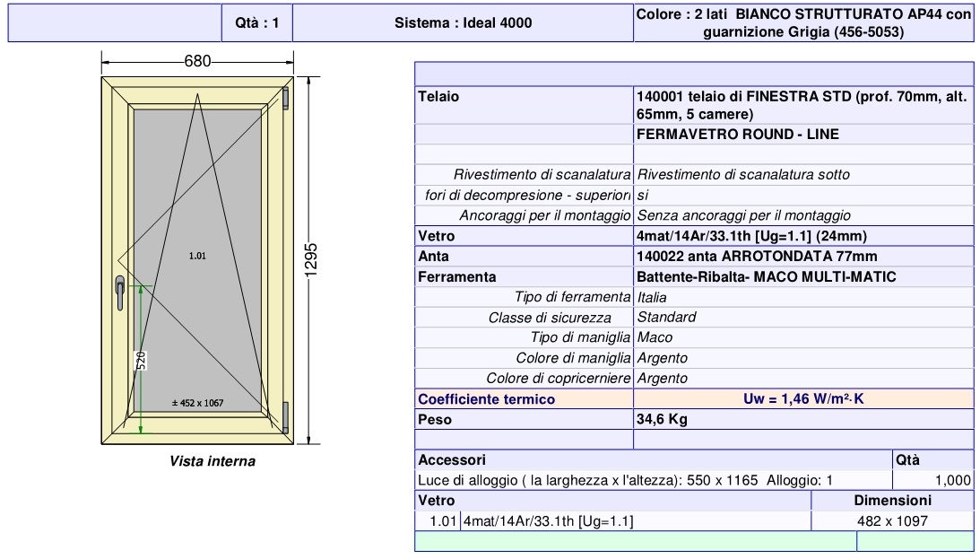
Task: Click the Qtà column header in Accessori
Action: (x=907, y=460)
